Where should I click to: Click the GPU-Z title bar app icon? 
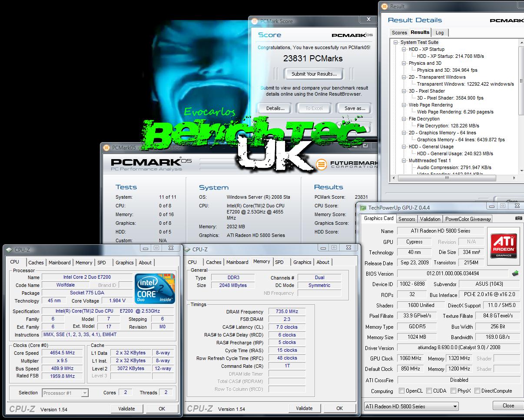[x=363, y=208]
